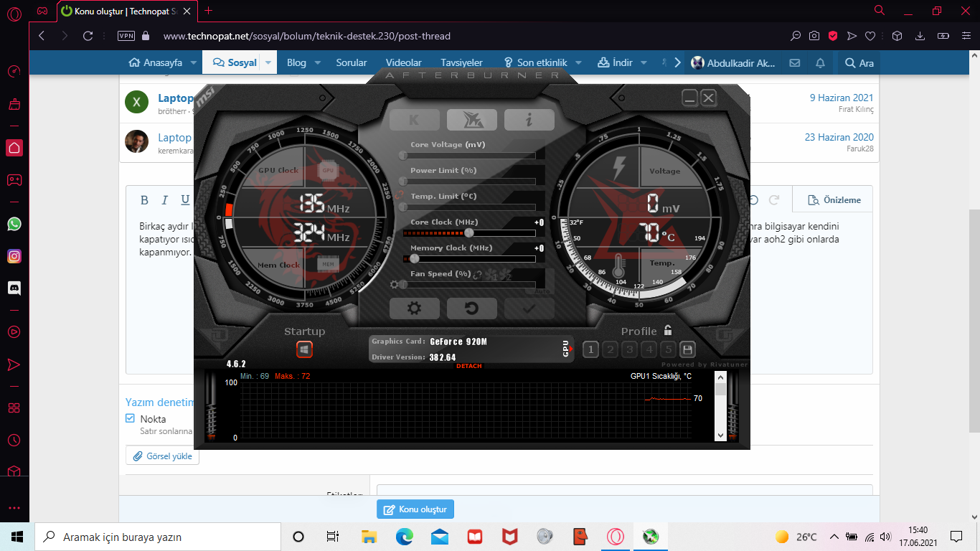Click the DETACH label in Afterburner
Viewport: 980px width, 551px height.
point(469,367)
